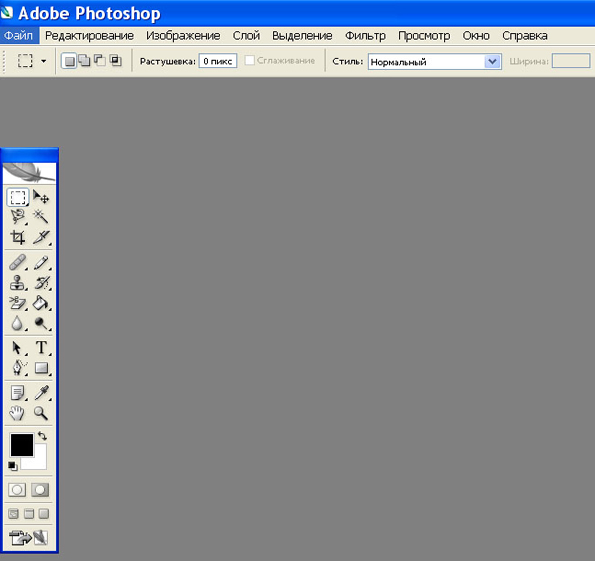Set selection mode to Add to selection

click(x=84, y=61)
